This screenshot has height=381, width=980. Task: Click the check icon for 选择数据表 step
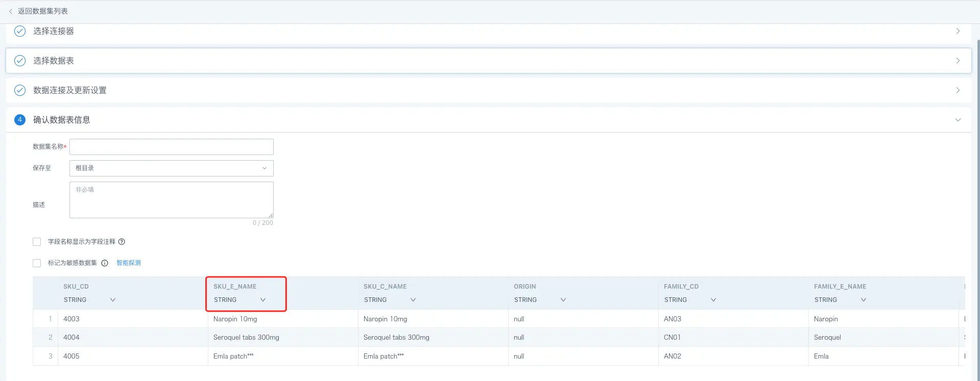[20, 61]
